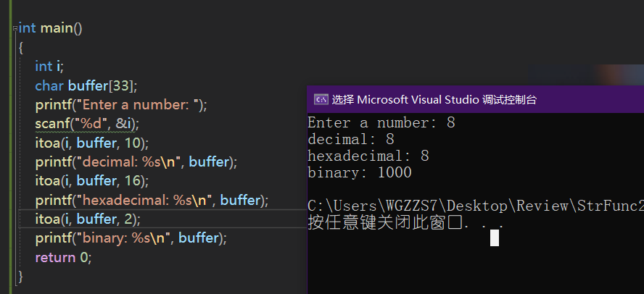Click the blinking cursor block in console

[x=495, y=238]
